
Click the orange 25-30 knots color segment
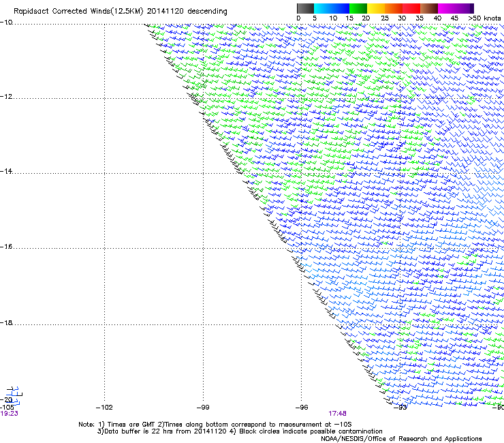tap(394, 8)
